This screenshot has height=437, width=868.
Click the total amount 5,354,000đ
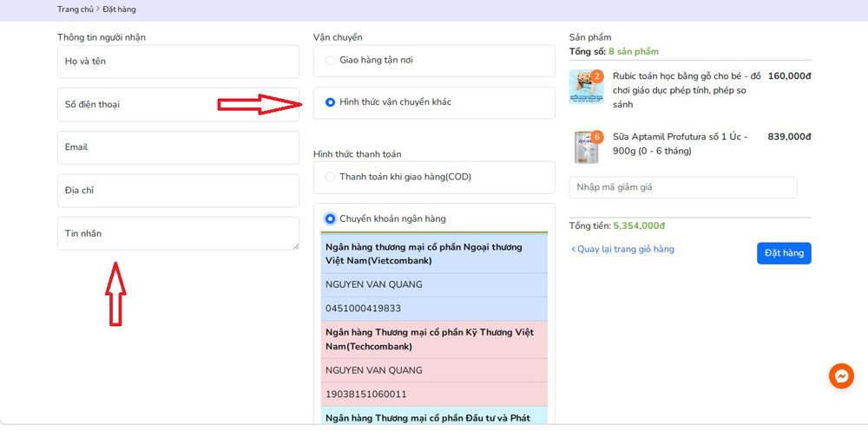point(639,225)
